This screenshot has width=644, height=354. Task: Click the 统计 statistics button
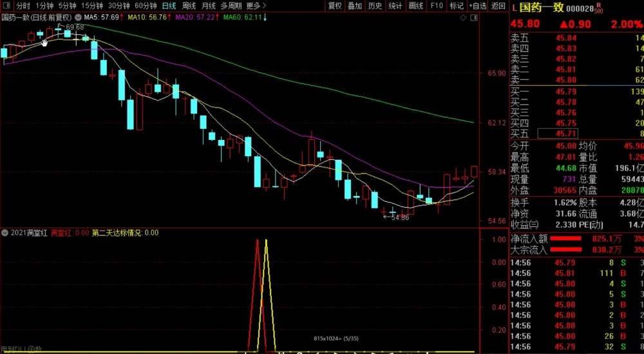click(x=395, y=6)
